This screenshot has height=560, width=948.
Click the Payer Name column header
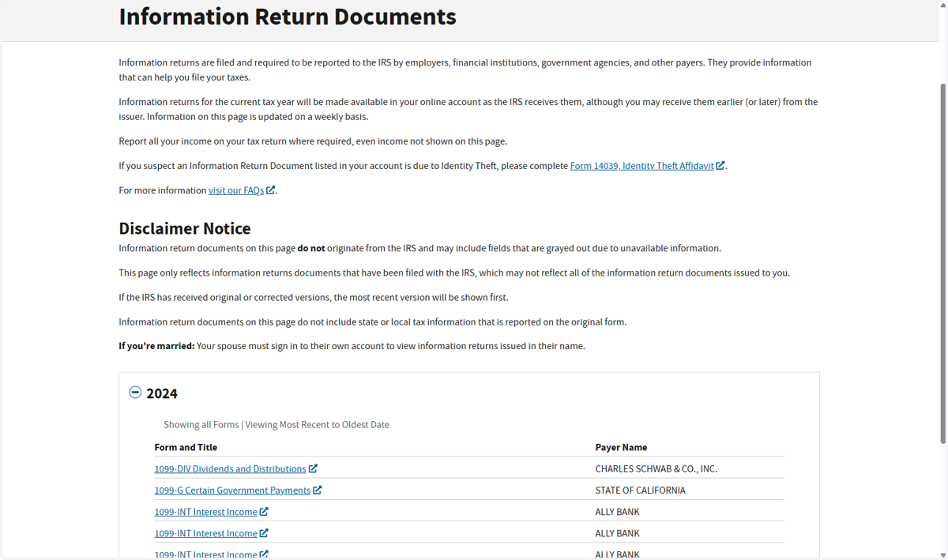click(x=621, y=447)
